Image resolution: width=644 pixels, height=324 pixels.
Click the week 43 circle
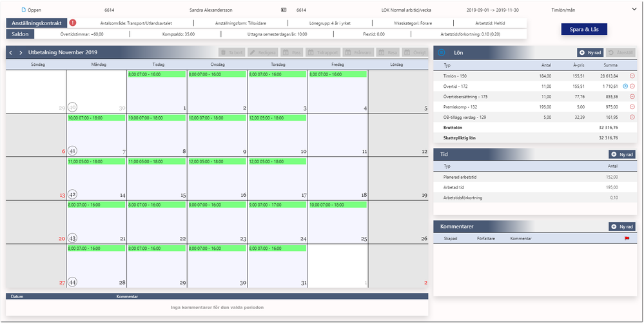coord(72,238)
